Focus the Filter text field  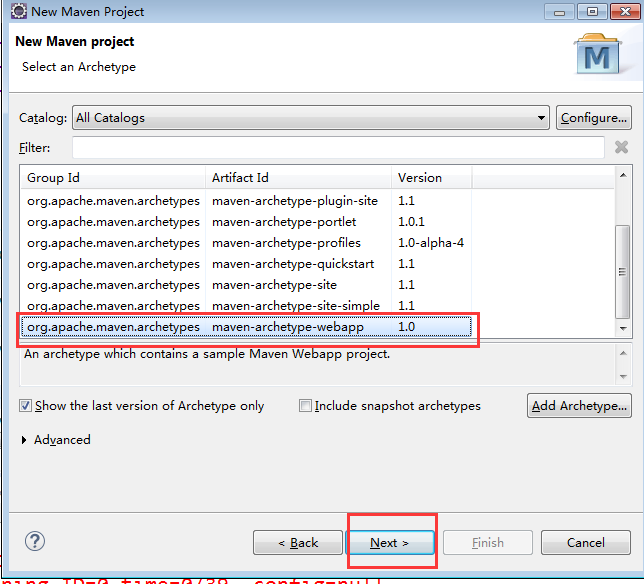pos(338,147)
